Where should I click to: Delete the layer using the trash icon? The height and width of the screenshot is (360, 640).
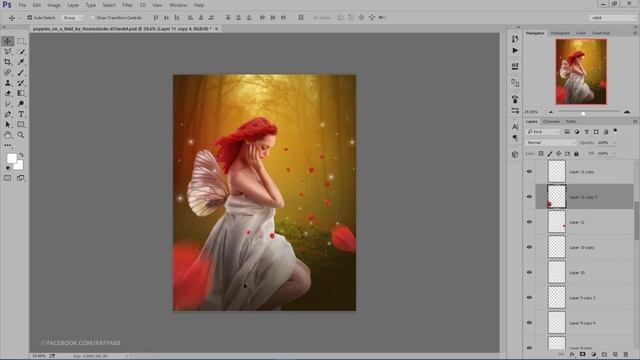click(626, 354)
